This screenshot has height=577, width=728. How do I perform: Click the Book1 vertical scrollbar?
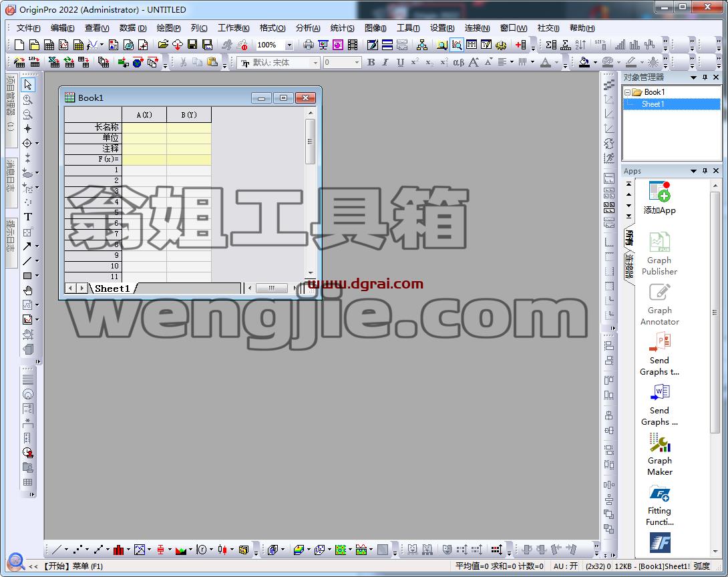(x=310, y=192)
